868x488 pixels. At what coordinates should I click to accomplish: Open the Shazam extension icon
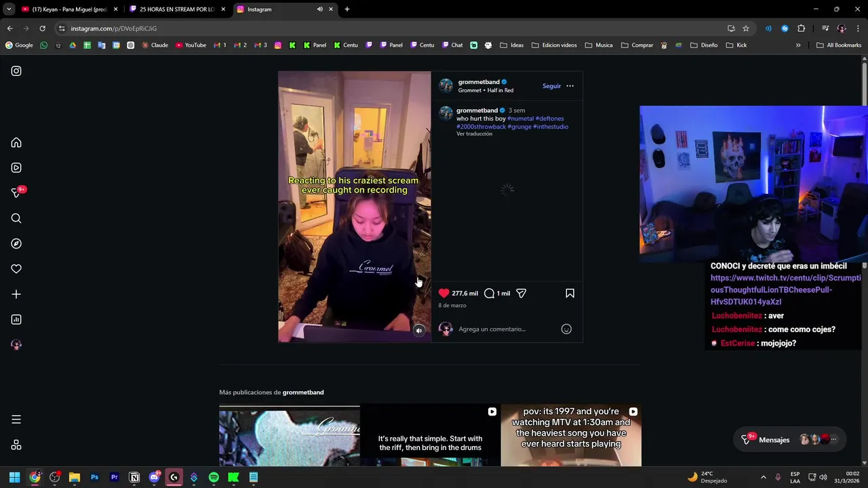click(785, 28)
